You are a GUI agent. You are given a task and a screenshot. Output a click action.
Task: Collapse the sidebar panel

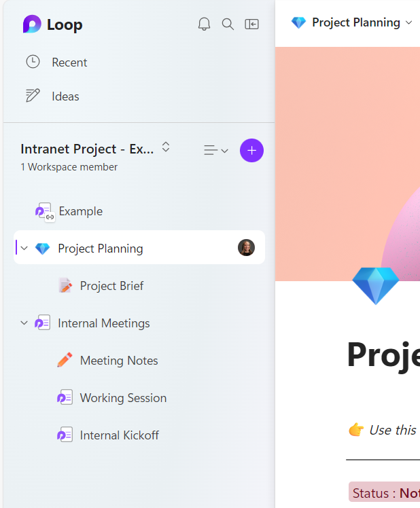251,24
